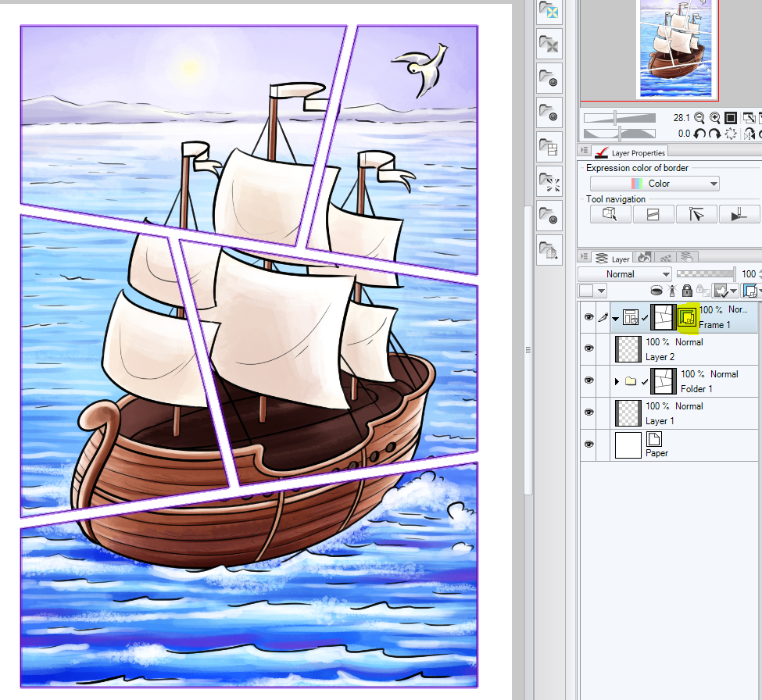Open the Normal blending mode dropdown
762x700 pixels.
(624, 273)
